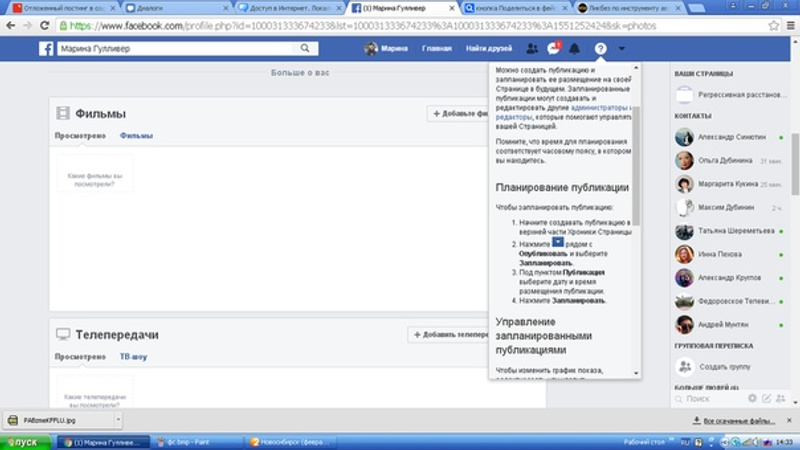This screenshot has height=450, width=800.
Task: Click the Добавить телепередачи button
Action: point(448,335)
